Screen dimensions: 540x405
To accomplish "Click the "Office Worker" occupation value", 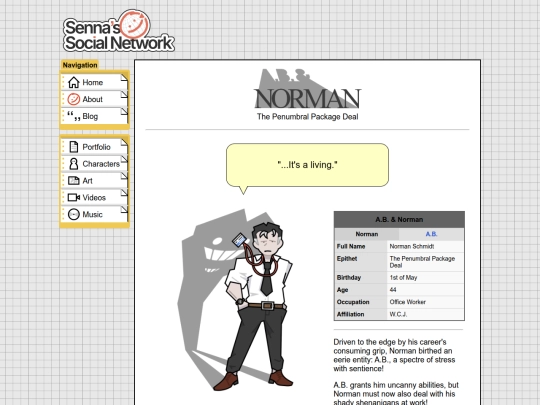I will coord(407,302).
